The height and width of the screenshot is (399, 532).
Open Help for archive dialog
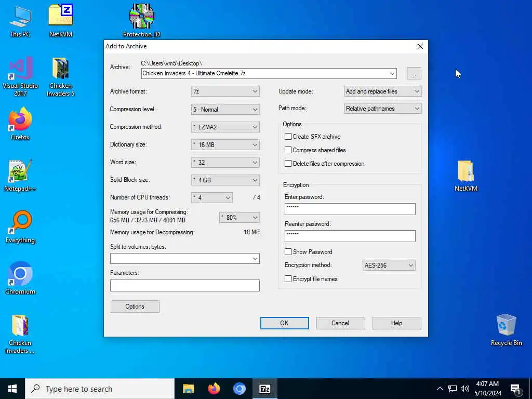click(x=396, y=323)
